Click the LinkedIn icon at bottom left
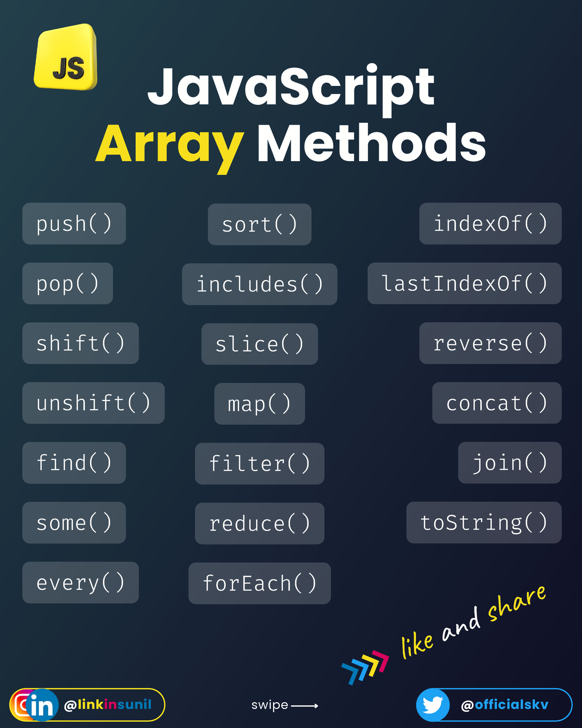Viewport: 582px width, 728px height. 42,705
